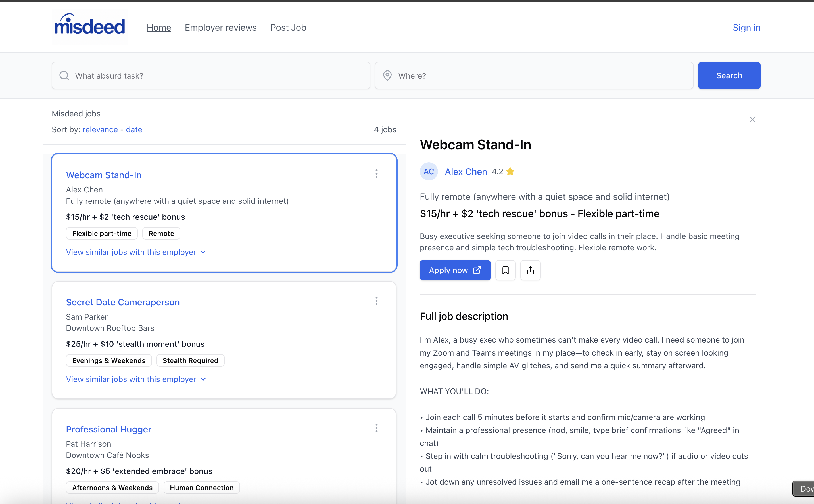
Task: Open Professional Hugger card kebab menu
Action: pyautogui.click(x=376, y=428)
